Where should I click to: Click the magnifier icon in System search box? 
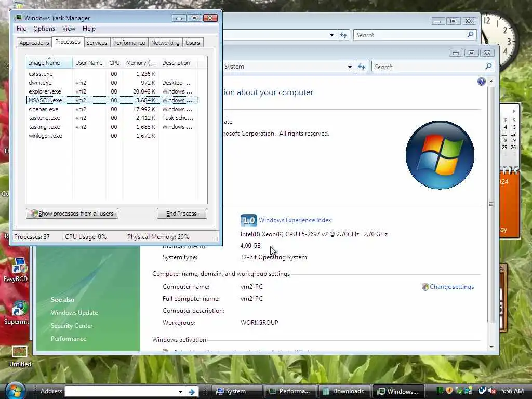tap(488, 66)
